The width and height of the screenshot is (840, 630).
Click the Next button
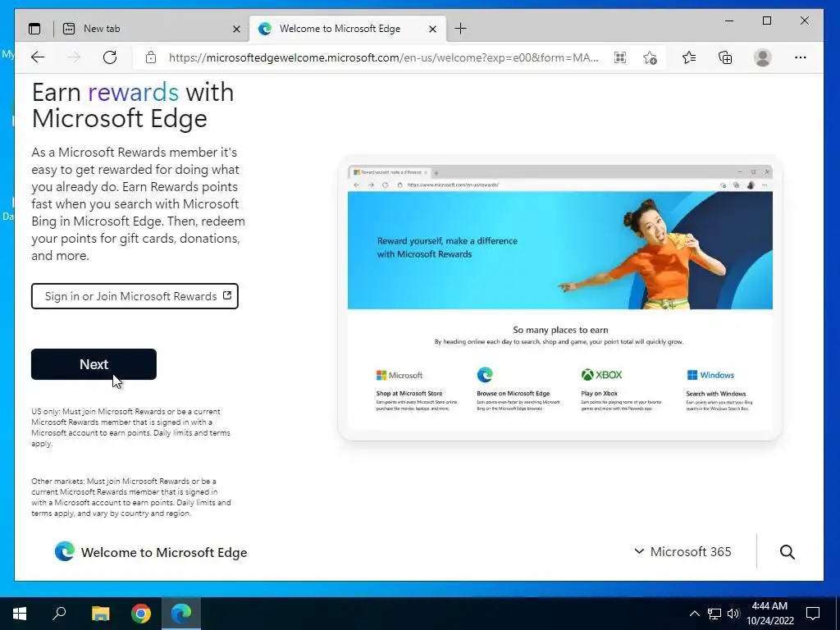pyautogui.click(x=94, y=364)
